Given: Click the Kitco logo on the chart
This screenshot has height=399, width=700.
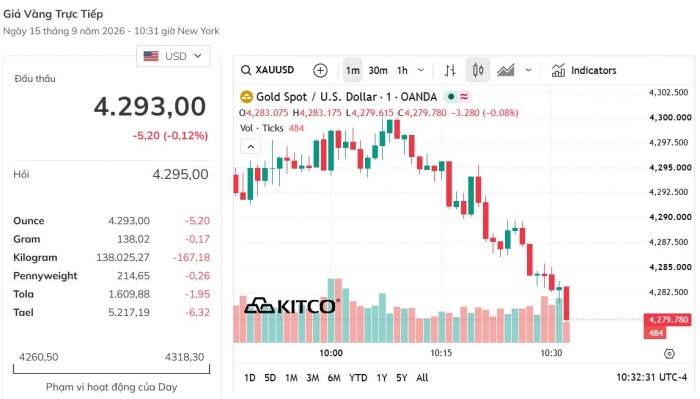Looking at the screenshot, I should [x=292, y=306].
